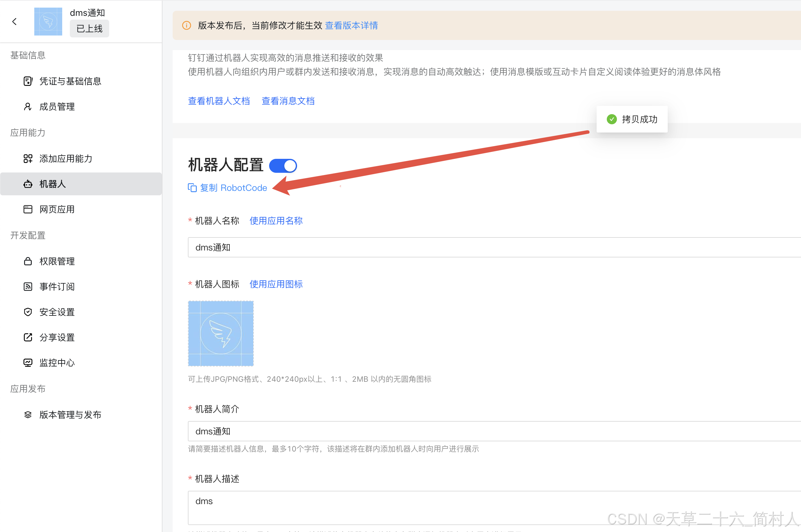This screenshot has width=801, height=532.
Task: Open the 查看版本详情 link
Action: [351, 25]
